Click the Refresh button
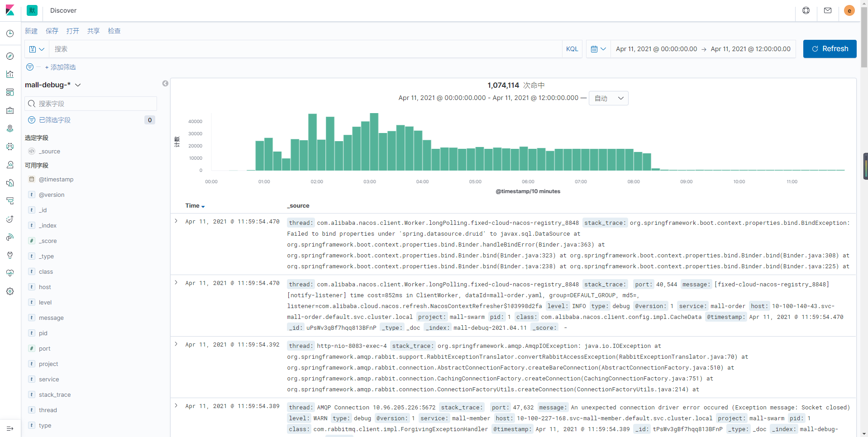 (830, 49)
